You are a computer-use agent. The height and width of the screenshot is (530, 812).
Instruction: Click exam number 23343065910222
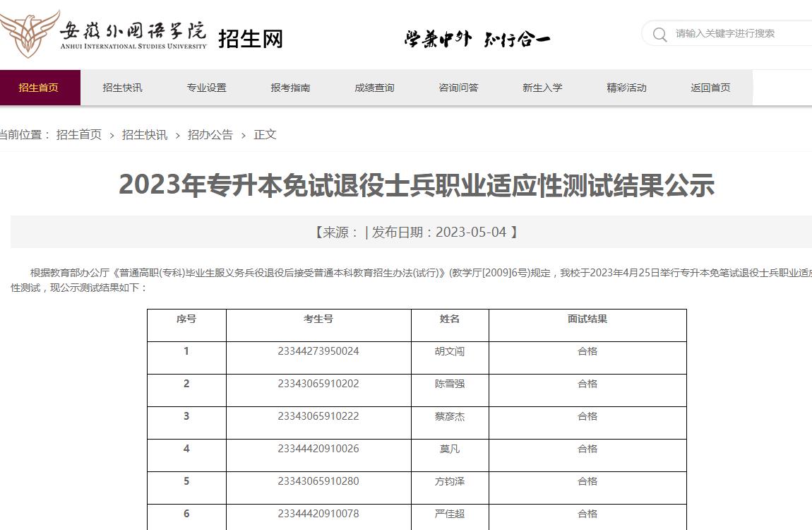[318, 416]
